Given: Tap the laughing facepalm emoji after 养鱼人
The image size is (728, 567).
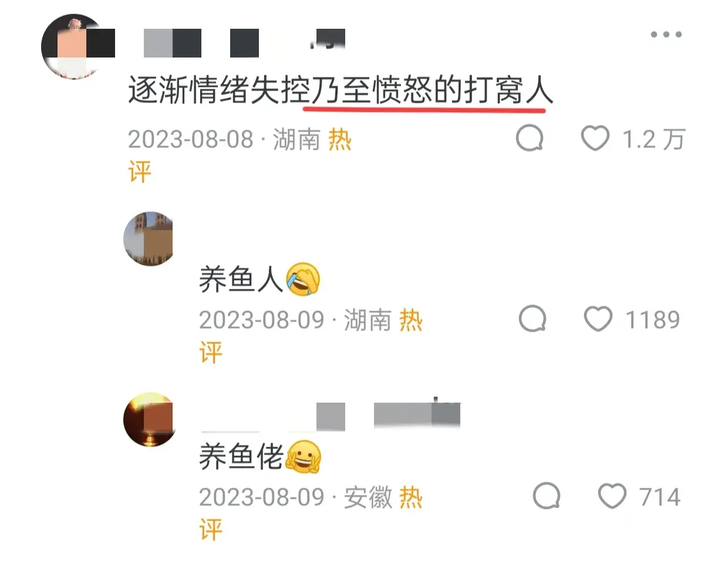Looking at the screenshot, I should [304, 279].
